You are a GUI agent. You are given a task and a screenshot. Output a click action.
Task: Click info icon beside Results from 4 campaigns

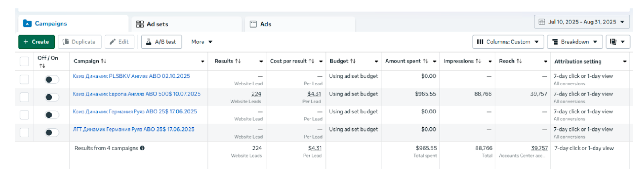pyautogui.click(x=142, y=148)
